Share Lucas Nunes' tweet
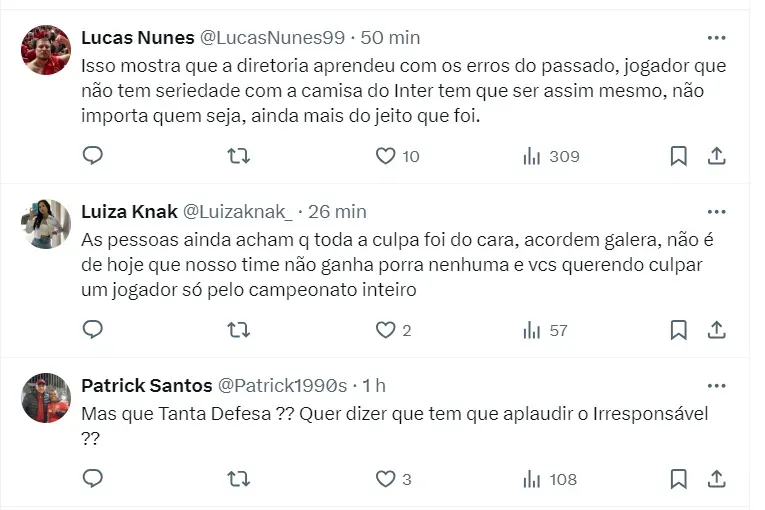 (x=716, y=156)
